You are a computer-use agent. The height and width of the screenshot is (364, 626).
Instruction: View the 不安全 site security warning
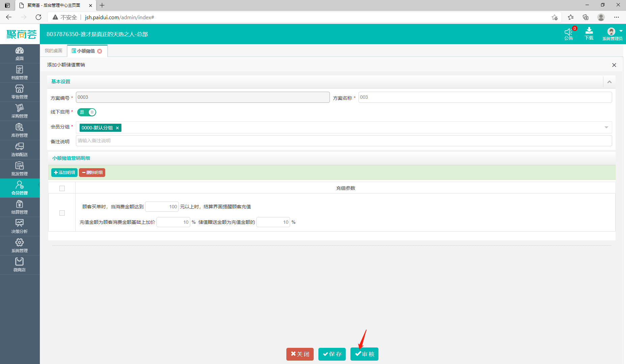click(x=65, y=17)
